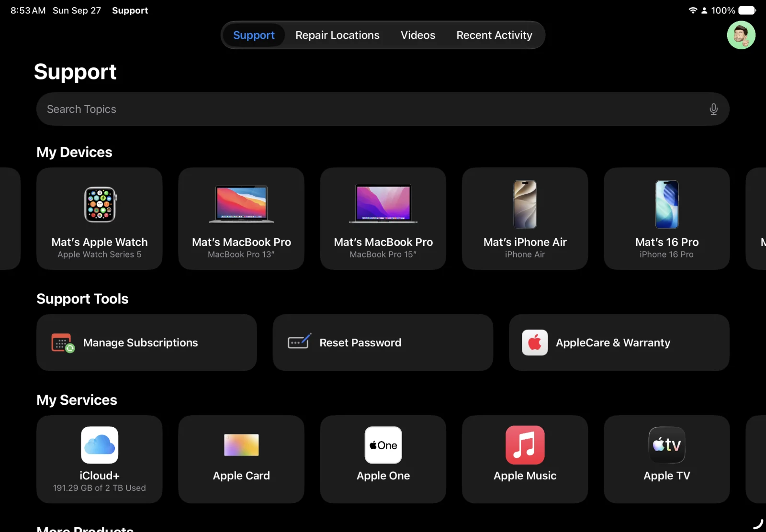
Task: Tap the Apple One label
Action: (x=383, y=476)
